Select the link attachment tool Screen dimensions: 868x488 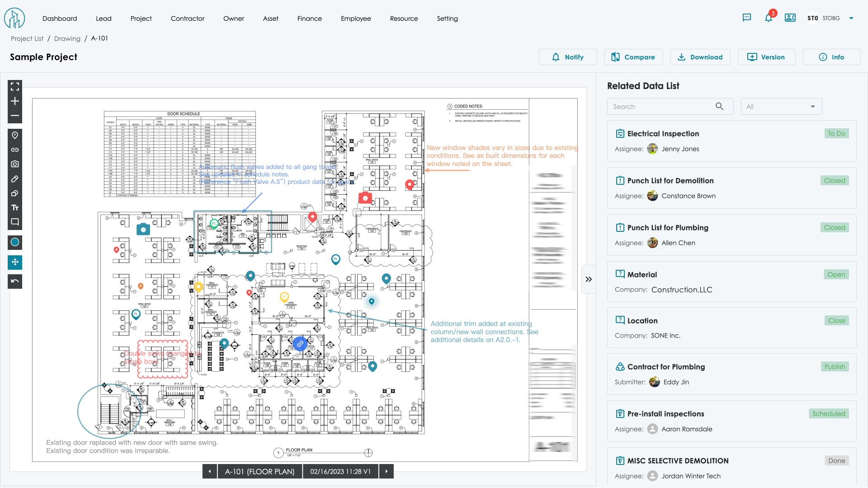[15, 150]
